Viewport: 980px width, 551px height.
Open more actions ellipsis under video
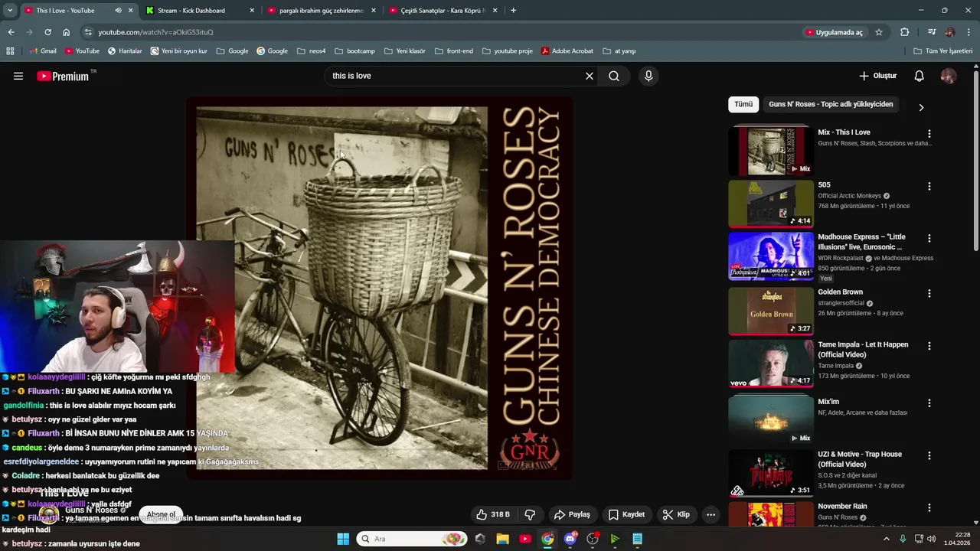click(710, 514)
